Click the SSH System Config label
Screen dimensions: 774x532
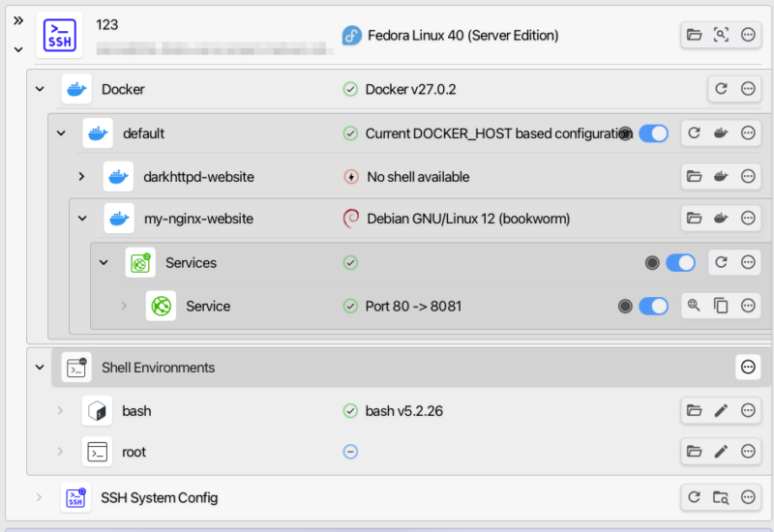(x=159, y=497)
